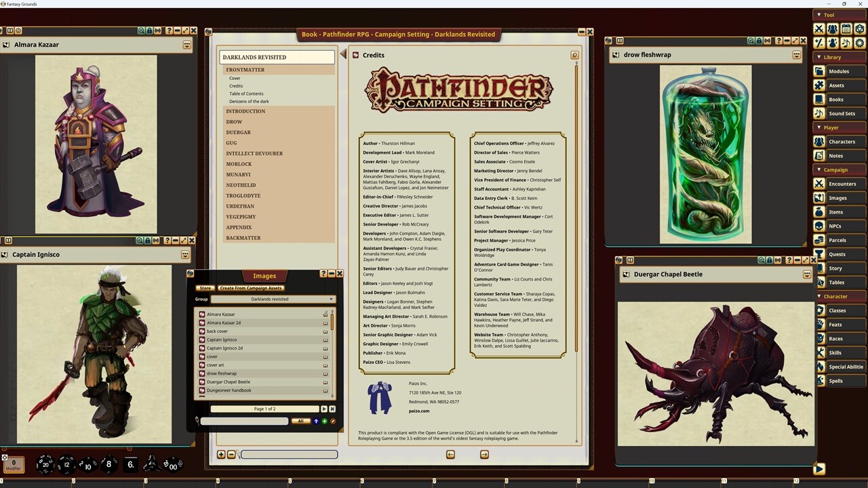868x488 pixels.
Task: Click Create From Campaign Assets button
Action: [250, 287]
